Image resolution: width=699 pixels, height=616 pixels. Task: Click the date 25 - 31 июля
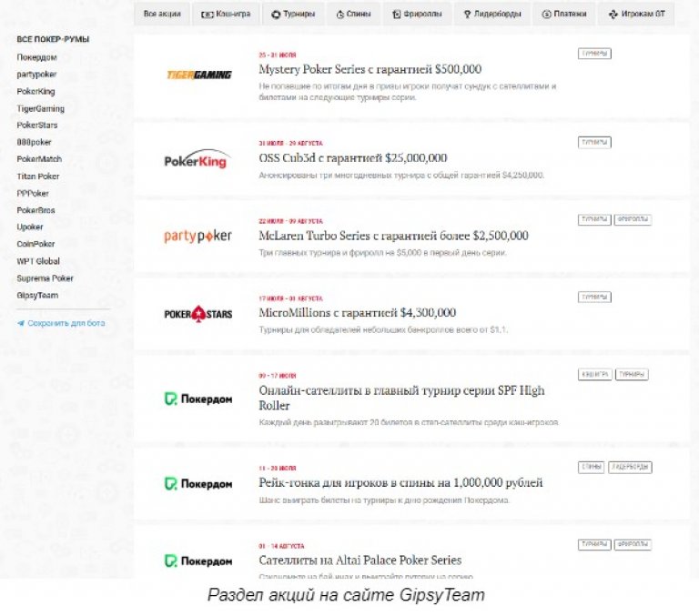click(x=278, y=56)
